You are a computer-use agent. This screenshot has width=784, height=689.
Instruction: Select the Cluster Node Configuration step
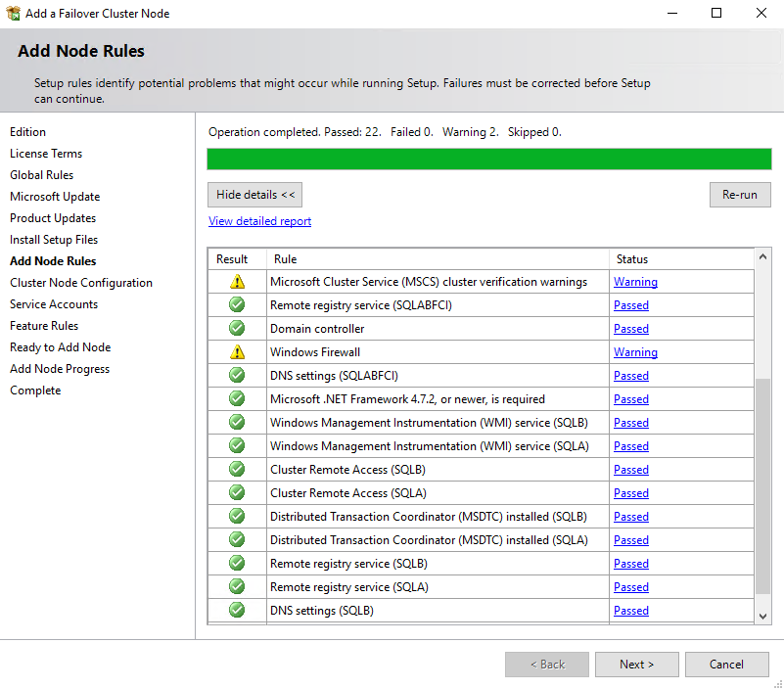[81, 283]
